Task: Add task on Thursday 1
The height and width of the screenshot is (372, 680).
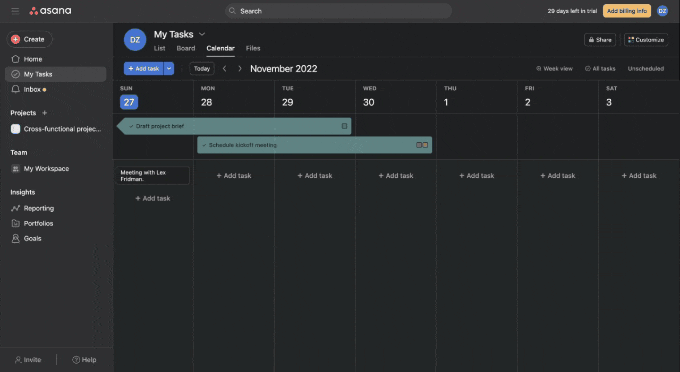Action: pos(477,176)
